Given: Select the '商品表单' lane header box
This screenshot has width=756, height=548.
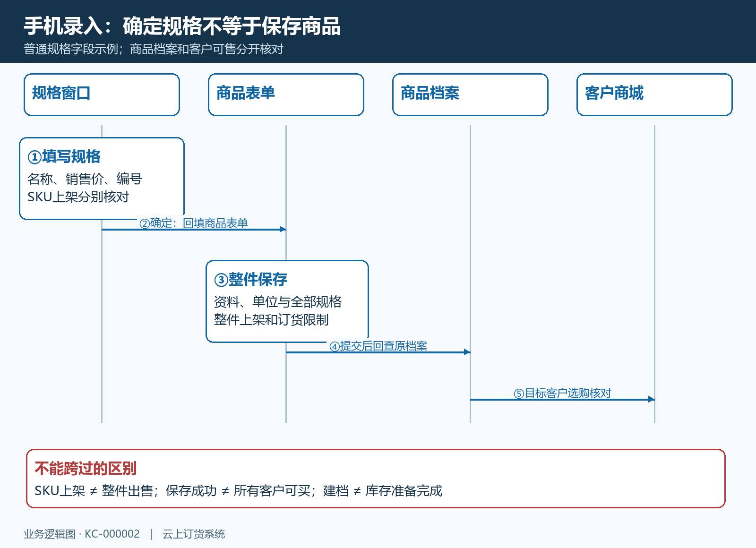Looking at the screenshot, I should coord(286,94).
